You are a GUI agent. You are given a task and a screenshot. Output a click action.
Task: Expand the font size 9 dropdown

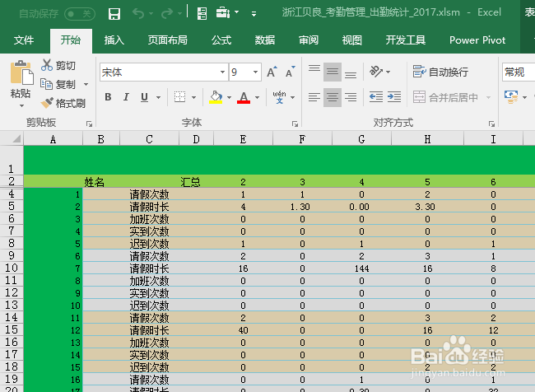point(255,72)
